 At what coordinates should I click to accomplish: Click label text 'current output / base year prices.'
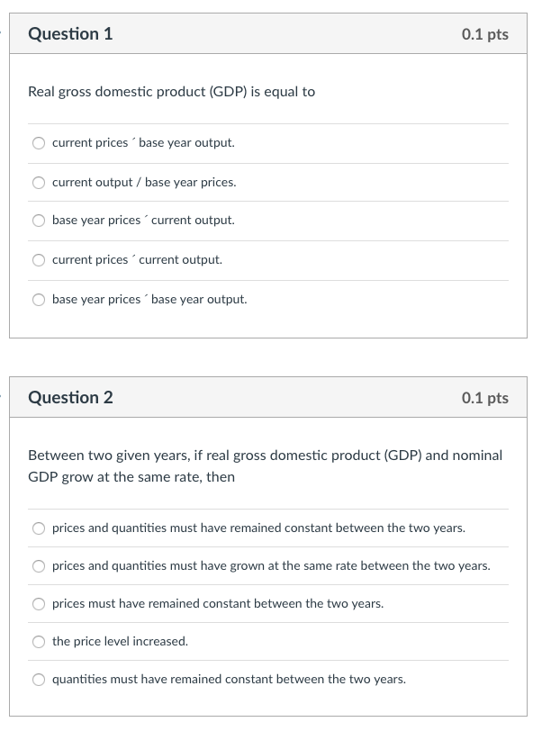pos(144,182)
